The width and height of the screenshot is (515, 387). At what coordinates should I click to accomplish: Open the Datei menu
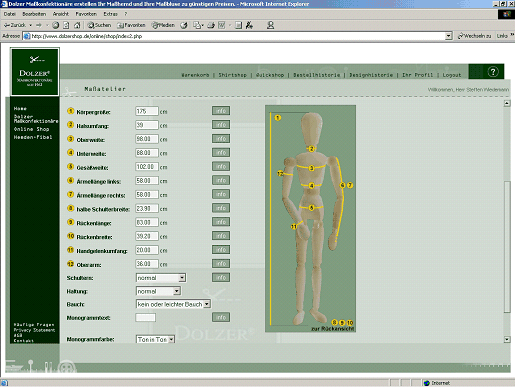[10, 14]
